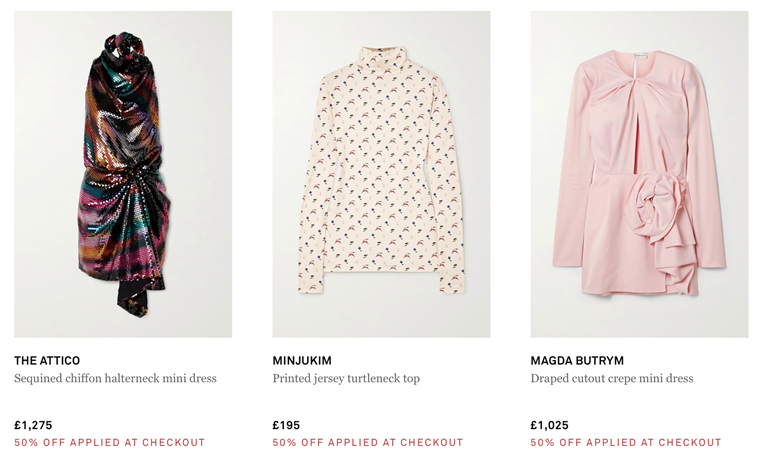
Task: Click MAGDA BUTRYM brand name
Action: tap(577, 360)
